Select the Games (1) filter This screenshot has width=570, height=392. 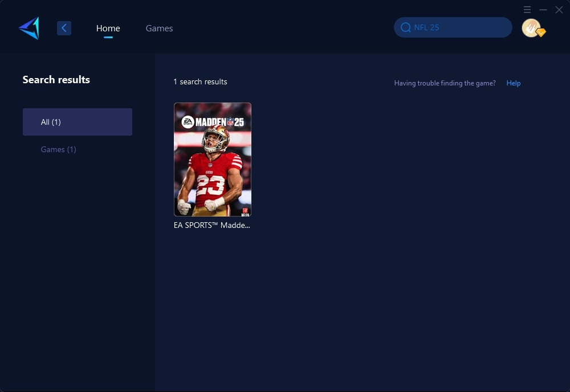(59, 149)
